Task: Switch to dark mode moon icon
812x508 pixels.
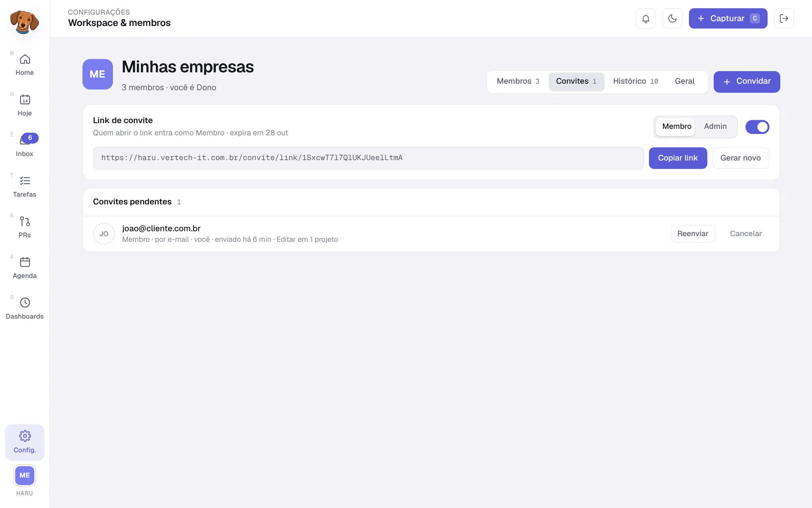Action: click(672, 18)
